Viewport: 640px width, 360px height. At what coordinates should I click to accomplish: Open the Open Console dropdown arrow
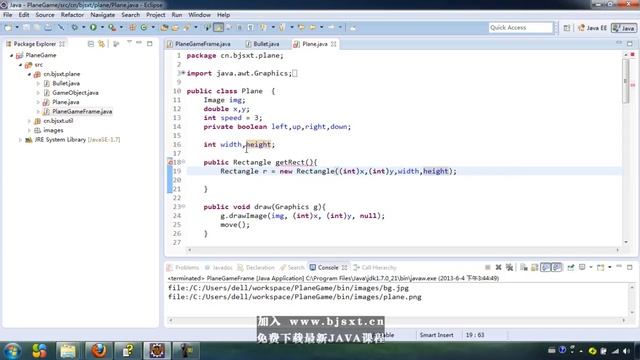[610, 267]
